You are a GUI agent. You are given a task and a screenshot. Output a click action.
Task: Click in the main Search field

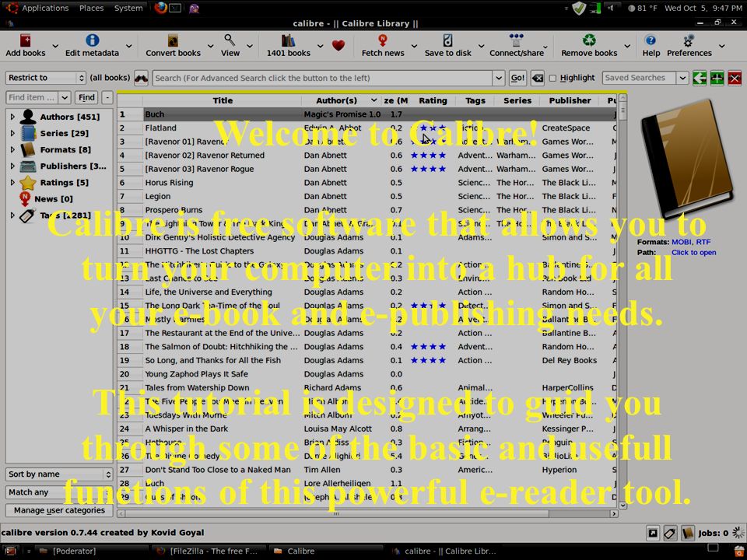[322, 78]
